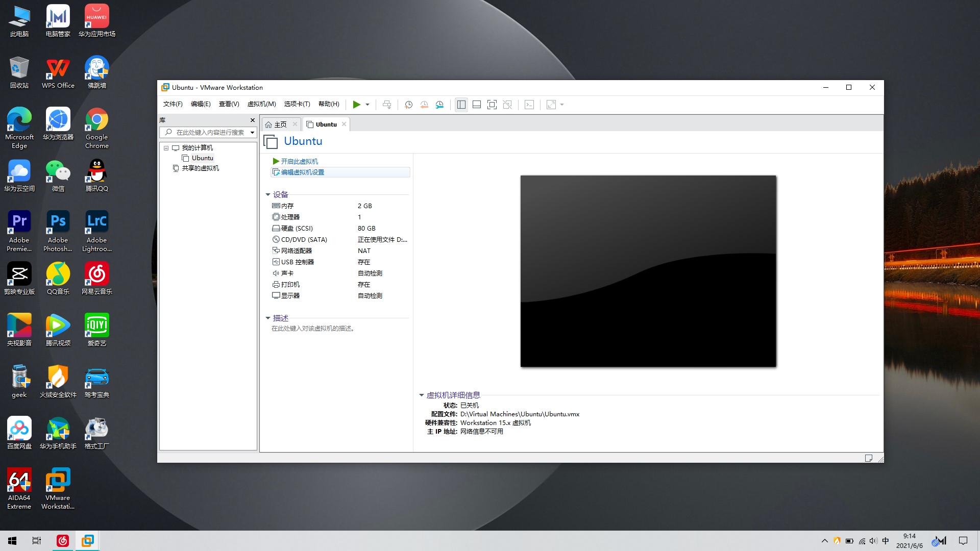Toggle the thumbnail bar view button

[477, 105]
